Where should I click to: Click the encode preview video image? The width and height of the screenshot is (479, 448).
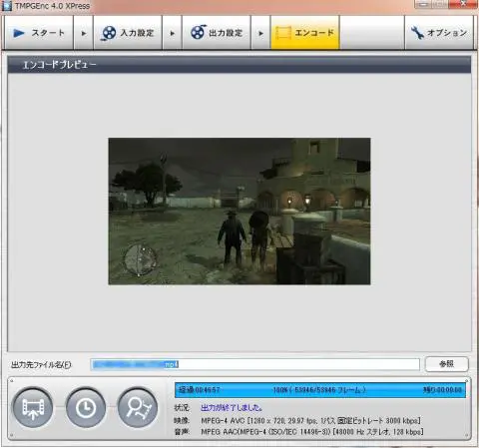pos(239,212)
